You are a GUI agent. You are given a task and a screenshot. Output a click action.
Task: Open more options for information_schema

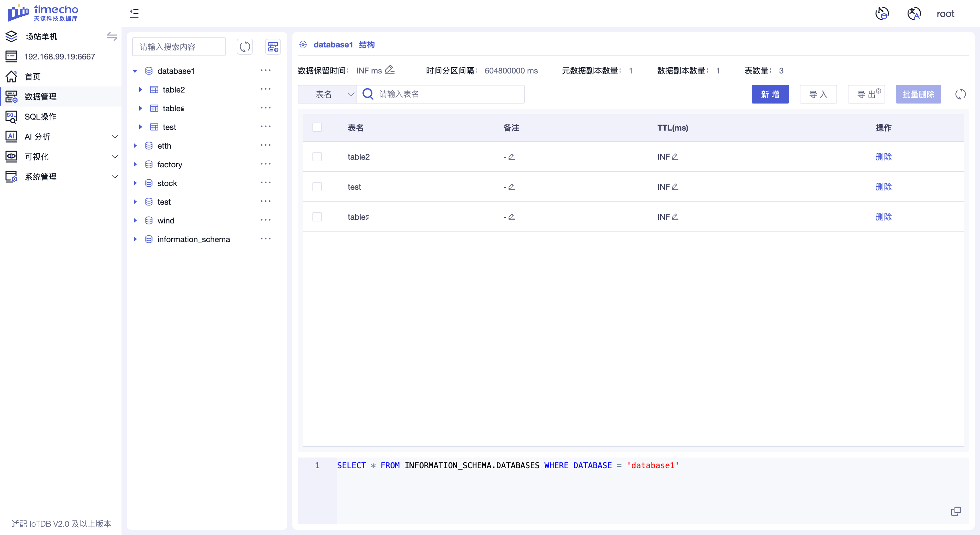[266, 238]
